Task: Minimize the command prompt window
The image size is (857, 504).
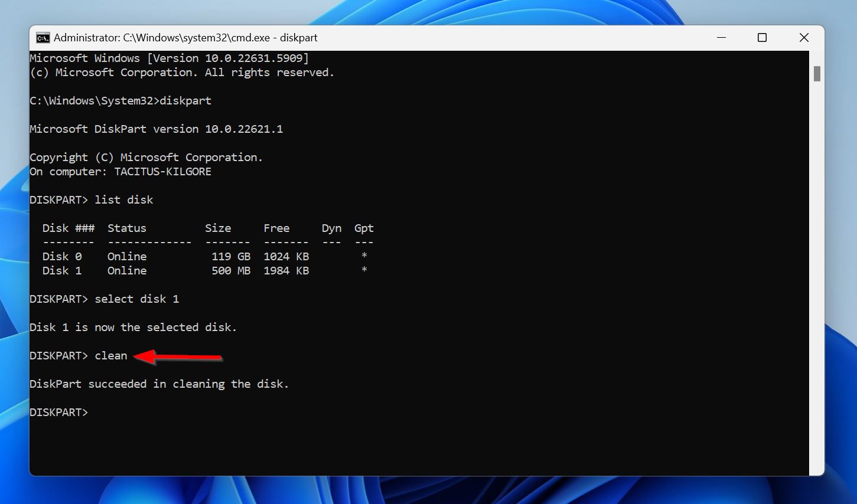Action: (721, 37)
